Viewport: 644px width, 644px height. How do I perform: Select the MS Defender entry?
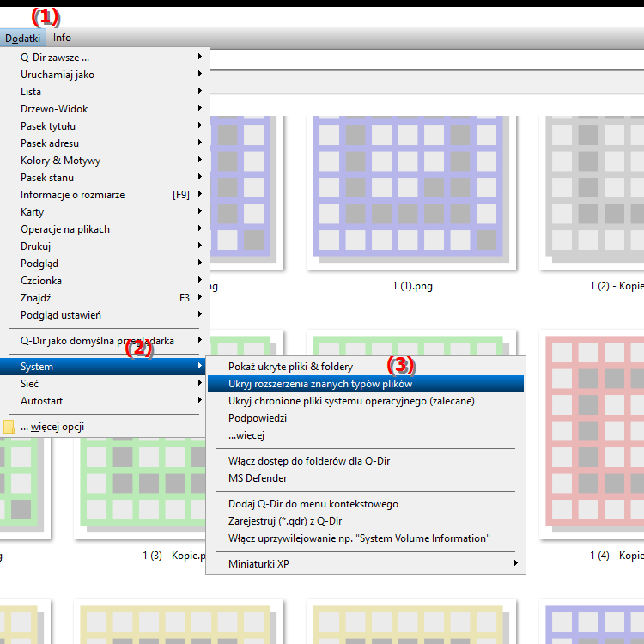point(366,478)
